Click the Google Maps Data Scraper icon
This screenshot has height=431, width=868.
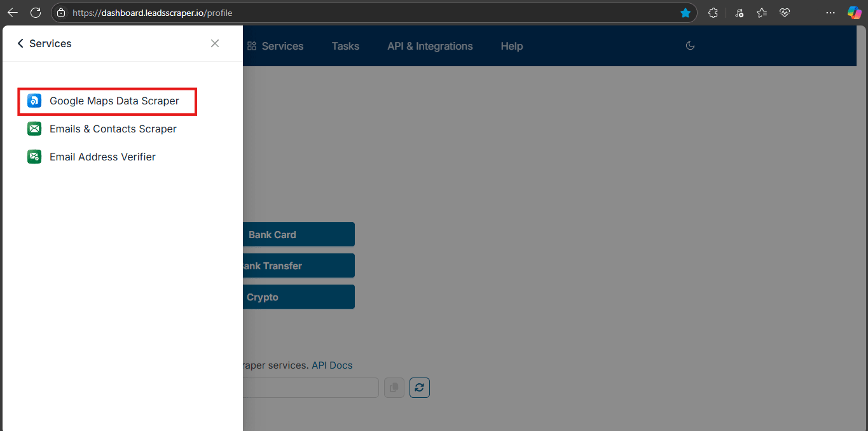click(x=34, y=101)
